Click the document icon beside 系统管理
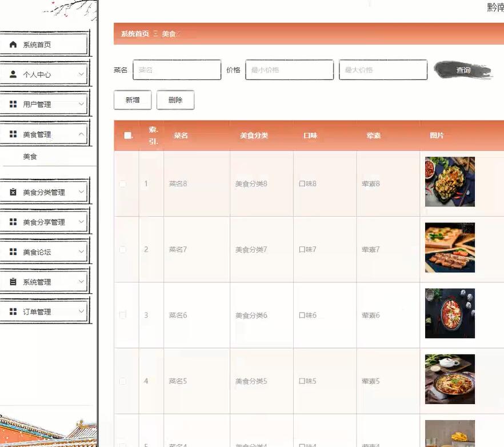The height and width of the screenshot is (447, 504). (13, 282)
